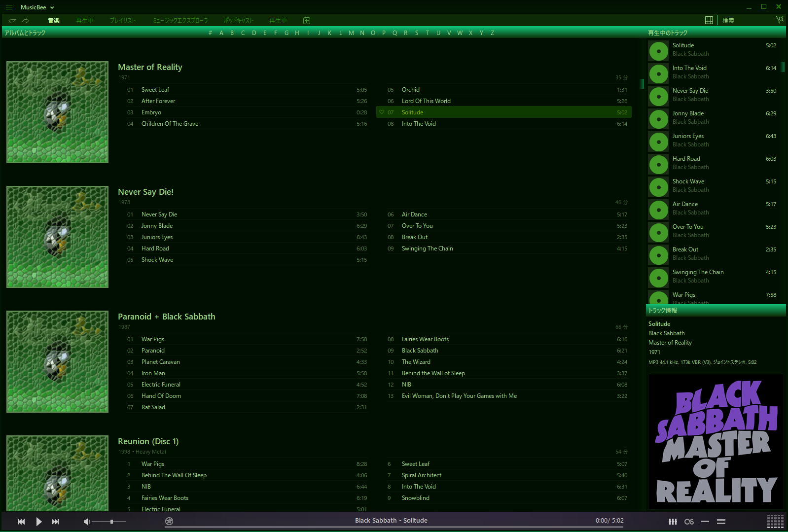Switch to the プレイリスト tab
788x532 pixels.
(x=123, y=21)
